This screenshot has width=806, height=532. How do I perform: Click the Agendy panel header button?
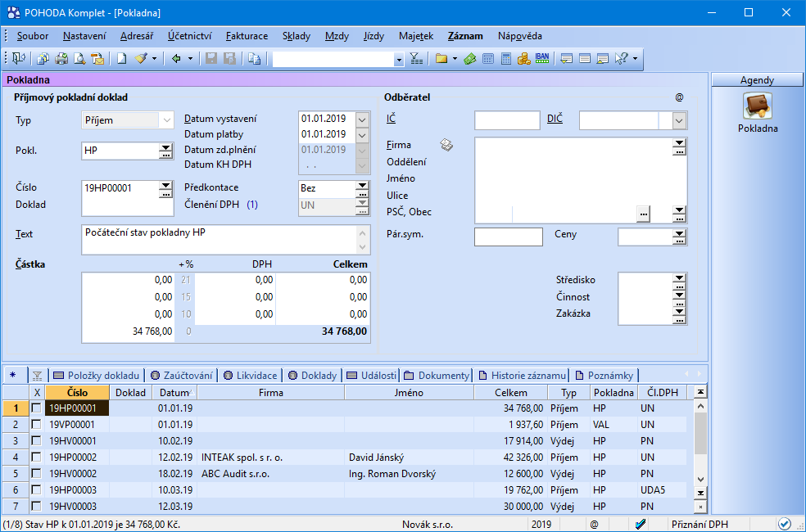point(757,80)
